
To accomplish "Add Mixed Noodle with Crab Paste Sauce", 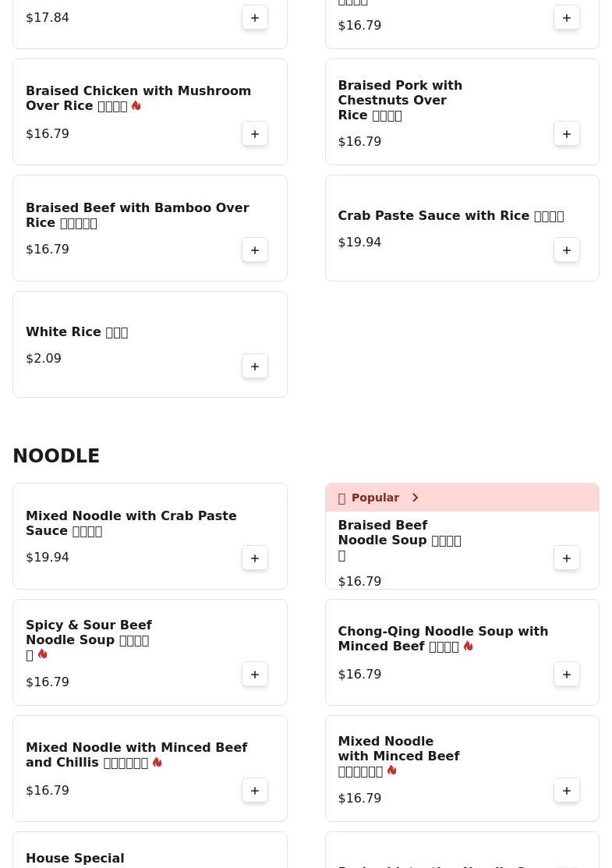I will [255, 558].
